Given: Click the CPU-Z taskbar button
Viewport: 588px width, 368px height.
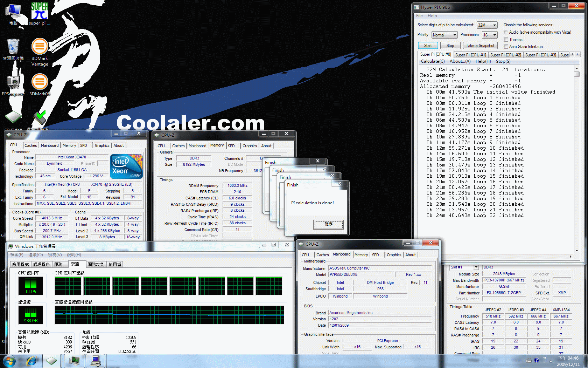Looking at the screenshot, I should (x=51, y=361).
